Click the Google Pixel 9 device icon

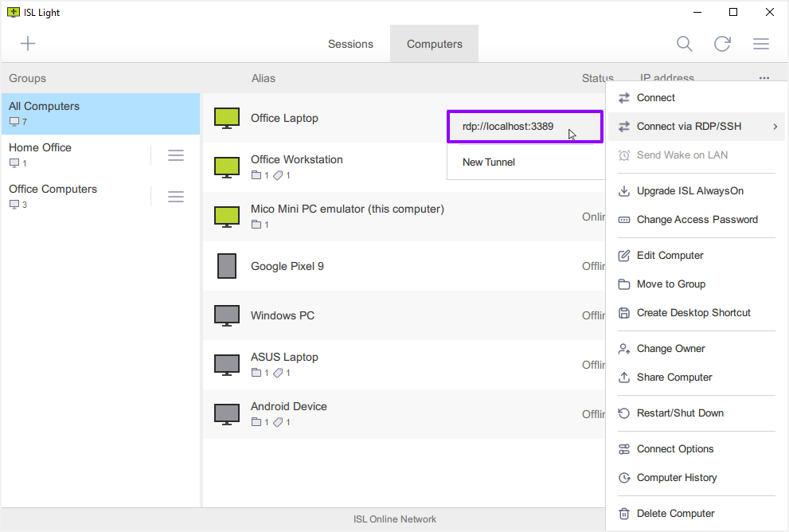click(x=227, y=266)
